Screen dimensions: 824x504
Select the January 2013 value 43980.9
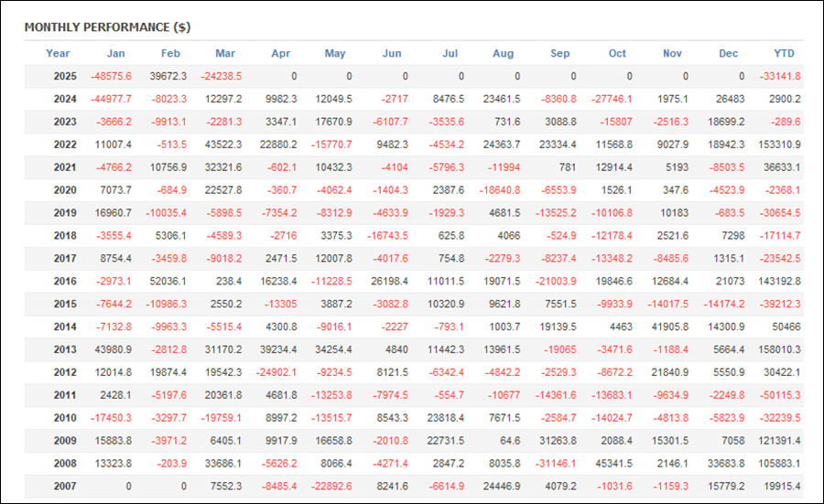(113, 350)
